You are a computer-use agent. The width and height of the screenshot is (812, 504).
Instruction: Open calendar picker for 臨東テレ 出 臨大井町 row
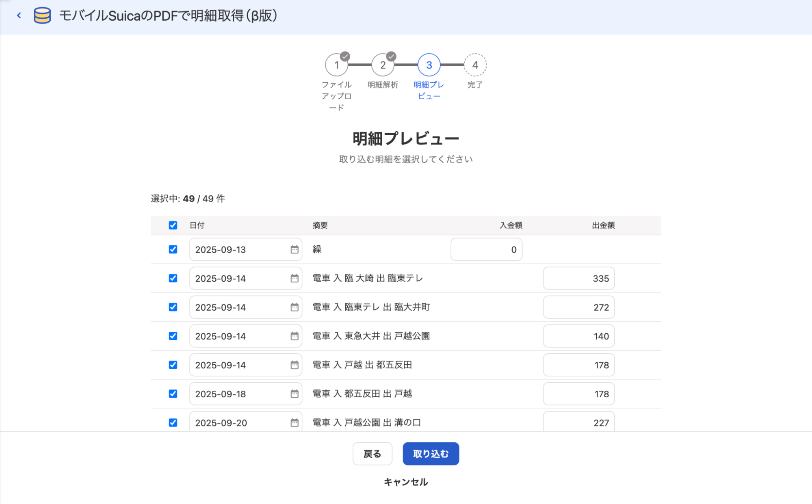tap(294, 307)
